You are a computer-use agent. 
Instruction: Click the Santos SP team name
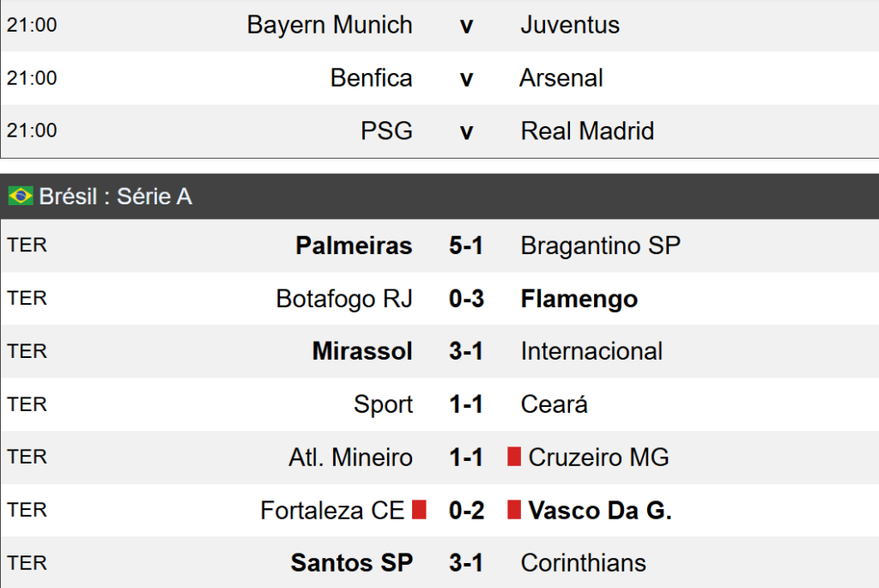pyautogui.click(x=352, y=563)
